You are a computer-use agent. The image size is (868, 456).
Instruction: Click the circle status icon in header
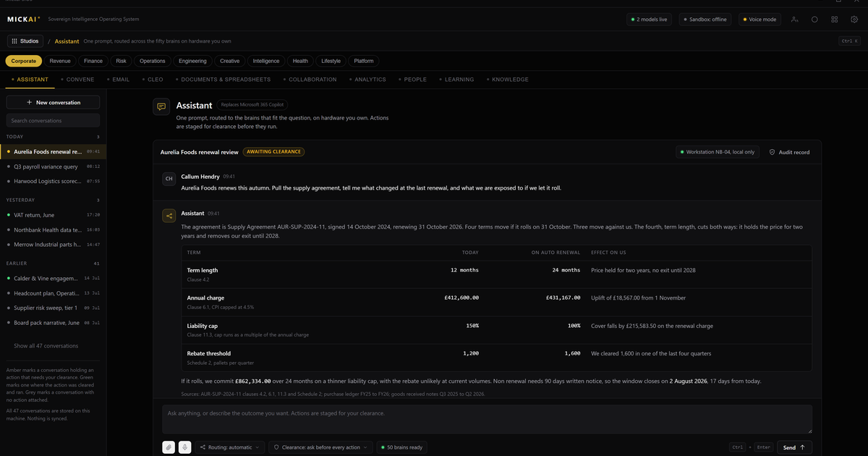click(x=814, y=20)
